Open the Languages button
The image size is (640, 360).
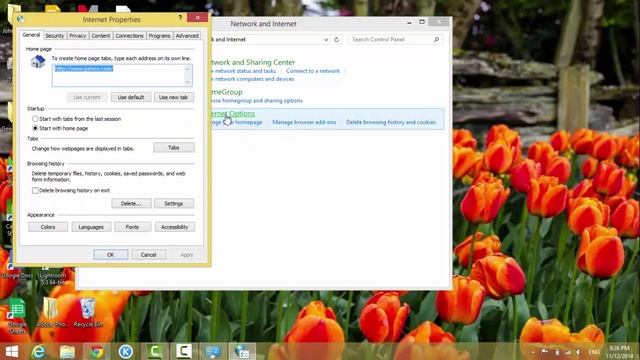tap(91, 227)
